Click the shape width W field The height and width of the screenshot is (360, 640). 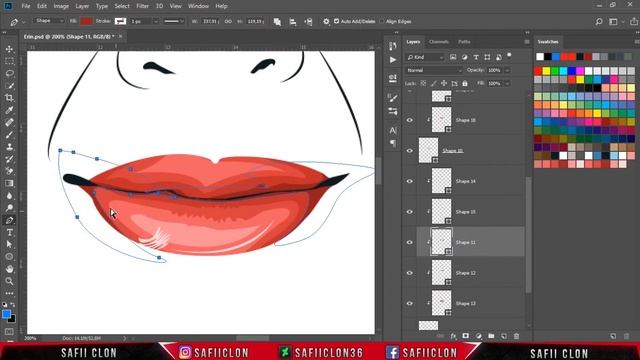(x=210, y=21)
